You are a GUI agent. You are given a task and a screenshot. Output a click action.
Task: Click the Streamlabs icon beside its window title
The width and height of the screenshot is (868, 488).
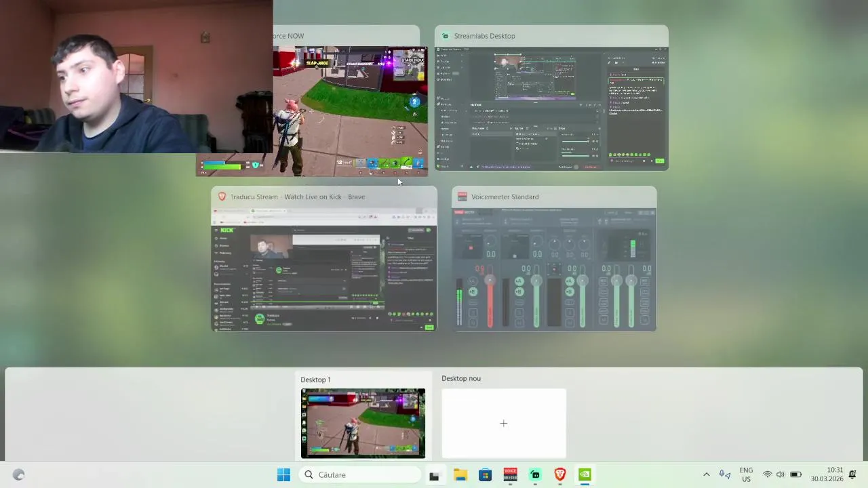coord(446,36)
